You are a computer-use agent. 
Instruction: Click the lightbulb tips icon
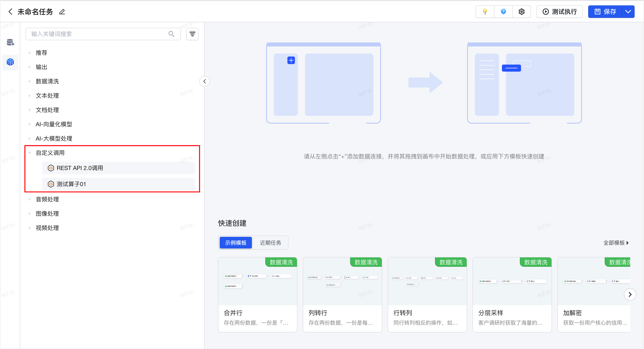(485, 12)
